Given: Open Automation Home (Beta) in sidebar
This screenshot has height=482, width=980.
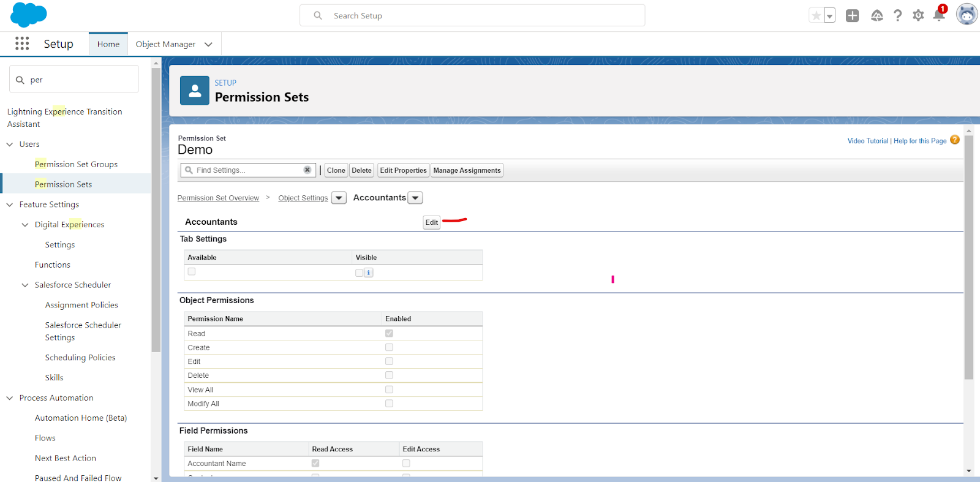Looking at the screenshot, I should 81,418.
